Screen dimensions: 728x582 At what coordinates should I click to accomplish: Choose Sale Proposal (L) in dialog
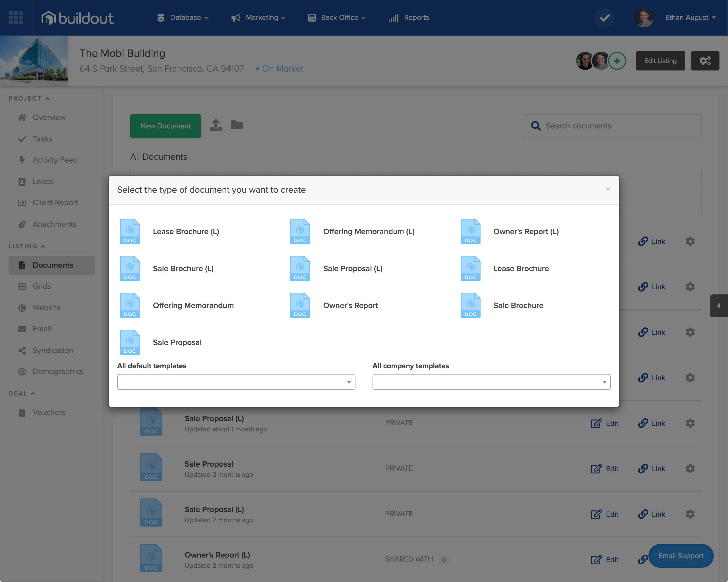click(336, 269)
